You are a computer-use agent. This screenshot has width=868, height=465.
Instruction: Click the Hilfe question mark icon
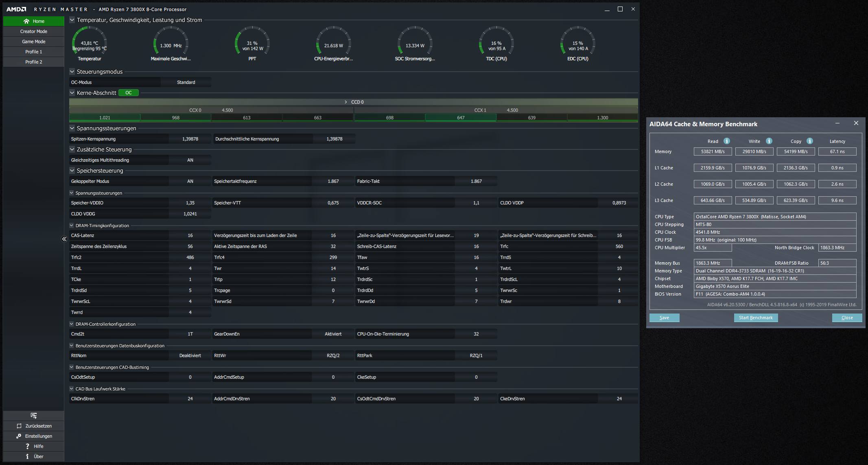click(x=27, y=446)
